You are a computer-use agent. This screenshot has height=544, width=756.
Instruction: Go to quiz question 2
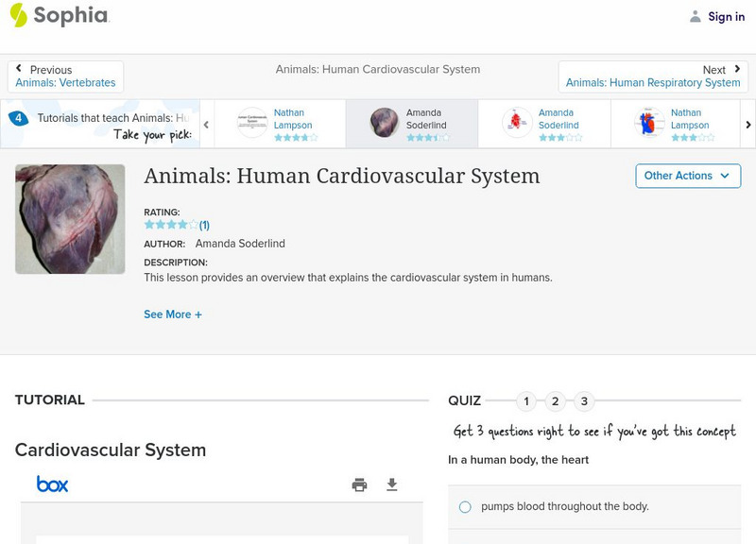[556, 401]
